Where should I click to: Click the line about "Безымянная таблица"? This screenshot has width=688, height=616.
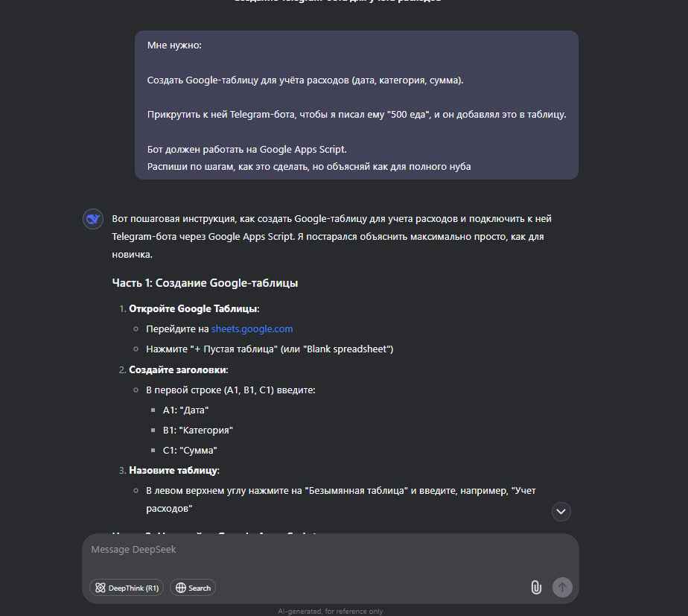[x=340, y=500]
